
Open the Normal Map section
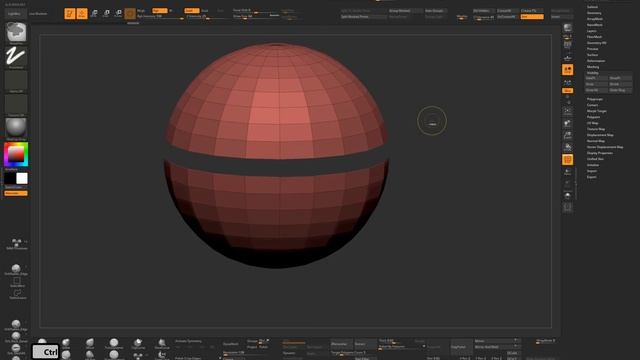click(596, 141)
